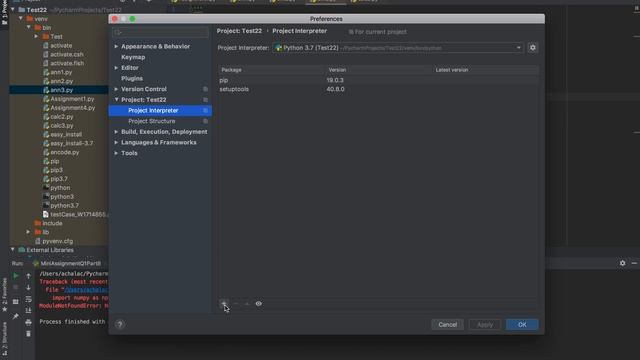Select calc3.py in project tree
The width and height of the screenshot is (640, 360).
click(62, 126)
